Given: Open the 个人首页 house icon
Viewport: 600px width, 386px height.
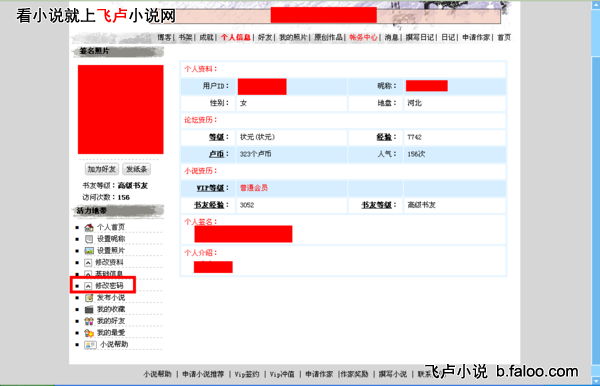Looking at the screenshot, I should pos(89,227).
